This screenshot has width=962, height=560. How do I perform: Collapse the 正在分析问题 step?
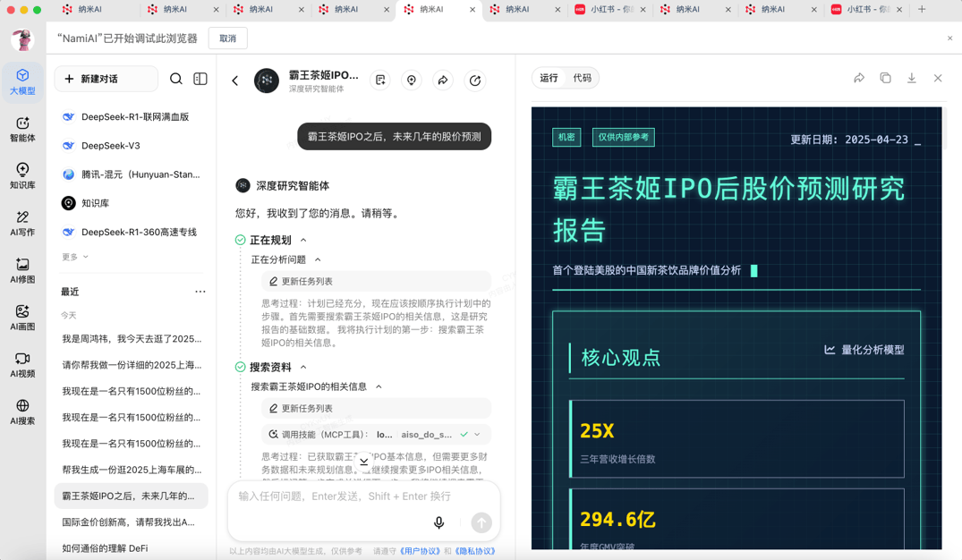[318, 260]
